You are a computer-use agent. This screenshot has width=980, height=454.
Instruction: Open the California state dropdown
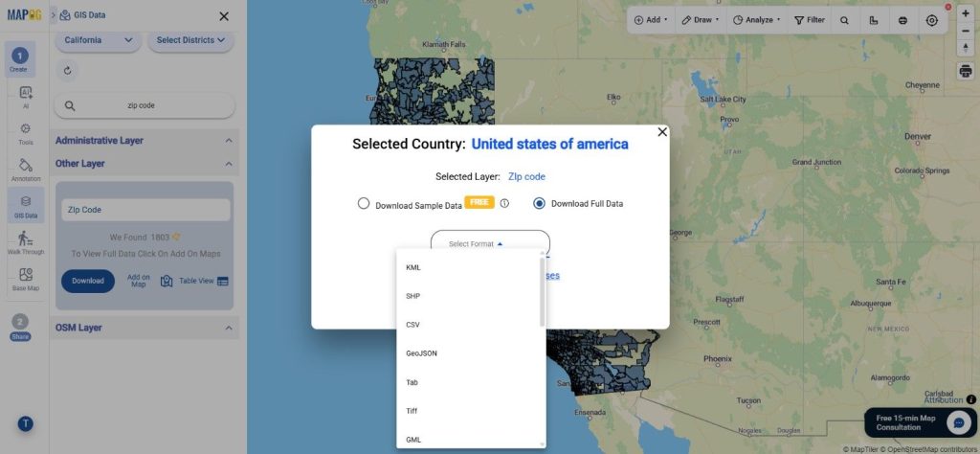(99, 40)
